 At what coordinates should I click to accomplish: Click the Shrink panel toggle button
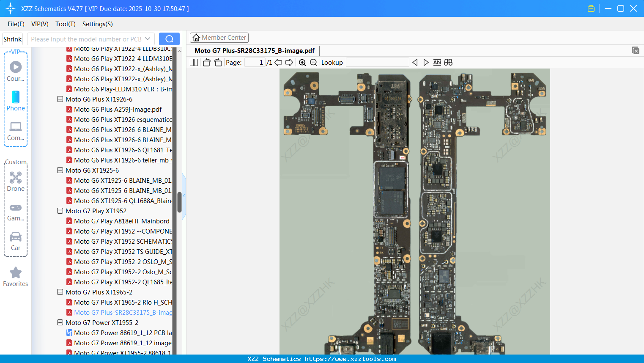pyautogui.click(x=12, y=39)
